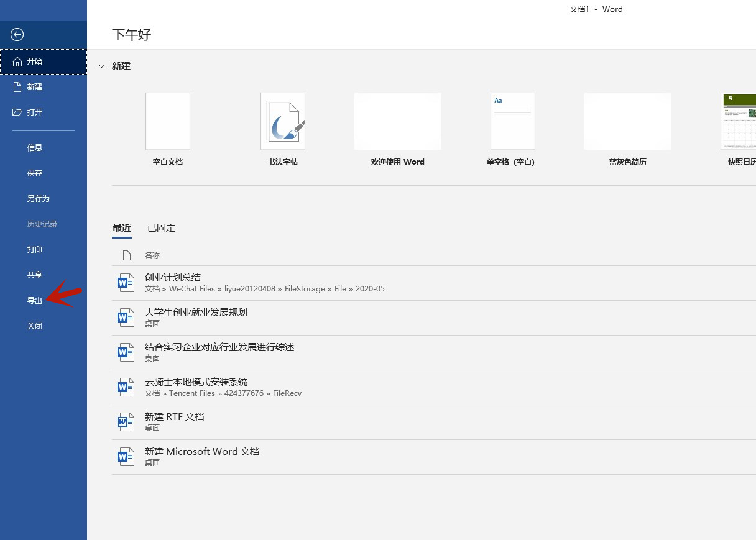Choose the 单空格（空白） template
Screen dimensions: 756x540
(513, 121)
